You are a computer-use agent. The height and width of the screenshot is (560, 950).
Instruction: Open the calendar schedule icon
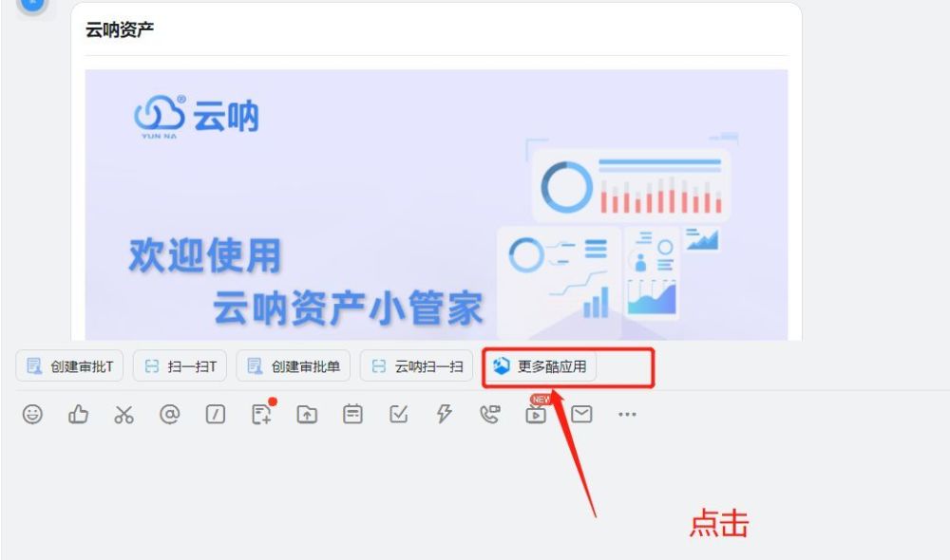352,415
